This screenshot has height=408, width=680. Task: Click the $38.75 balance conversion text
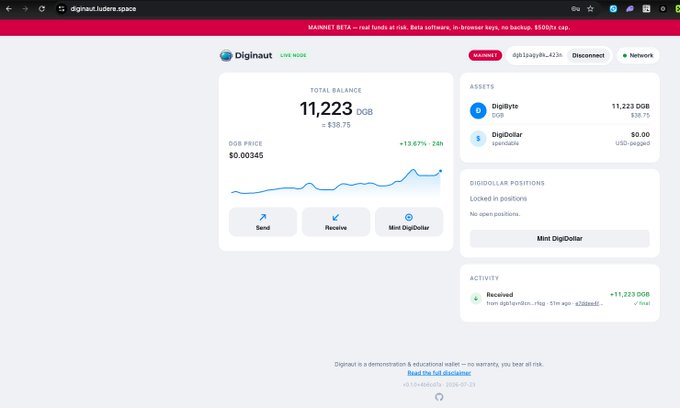click(x=336, y=125)
